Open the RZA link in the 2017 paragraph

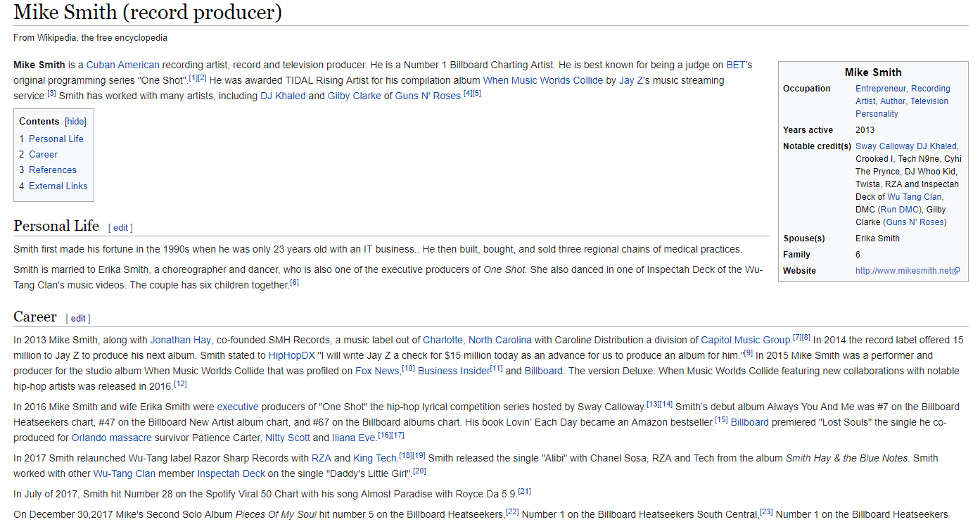coord(322,458)
